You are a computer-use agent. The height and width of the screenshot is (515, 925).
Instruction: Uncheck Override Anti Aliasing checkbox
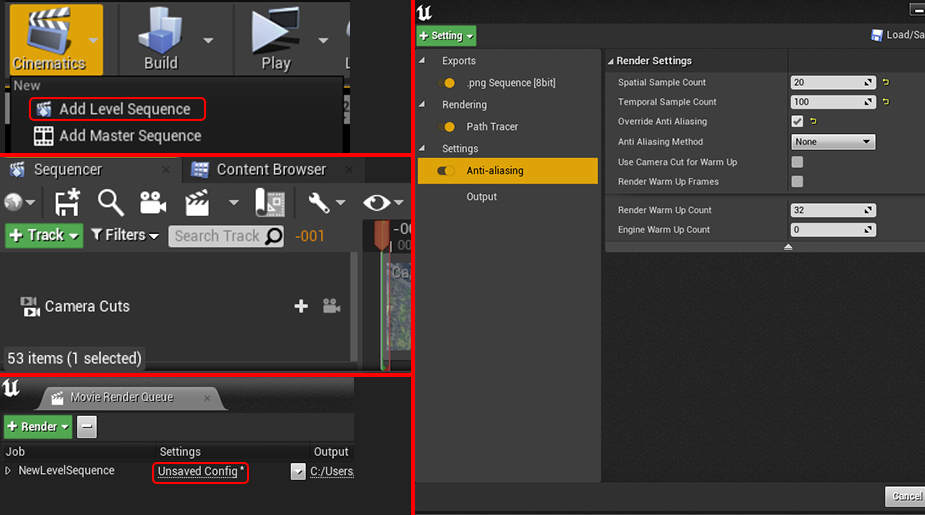[797, 122]
